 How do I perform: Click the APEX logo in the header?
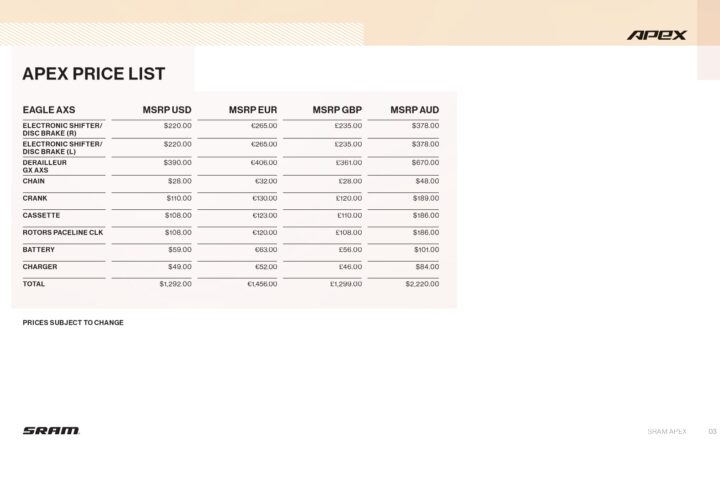coord(657,35)
